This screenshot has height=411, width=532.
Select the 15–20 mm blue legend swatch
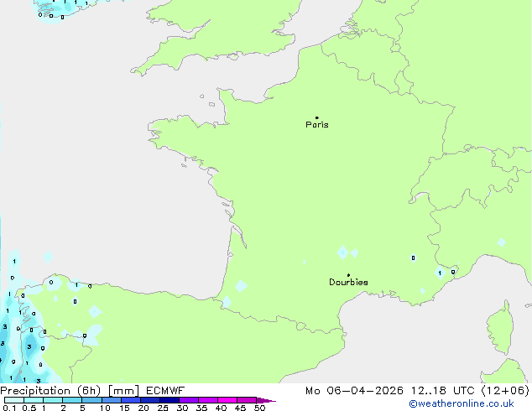pyautogui.click(x=130, y=400)
